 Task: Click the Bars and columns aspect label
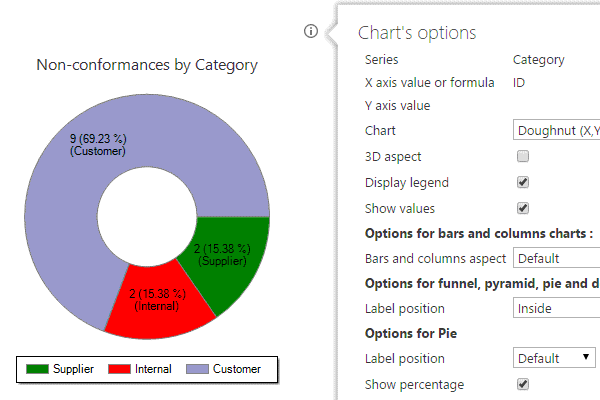(435, 259)
